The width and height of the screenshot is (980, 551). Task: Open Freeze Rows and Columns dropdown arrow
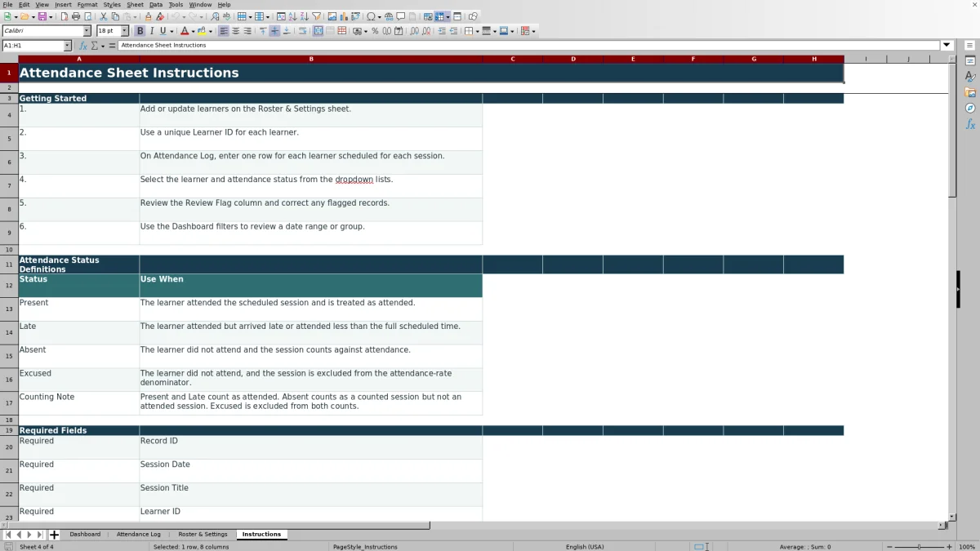(448, 17)
